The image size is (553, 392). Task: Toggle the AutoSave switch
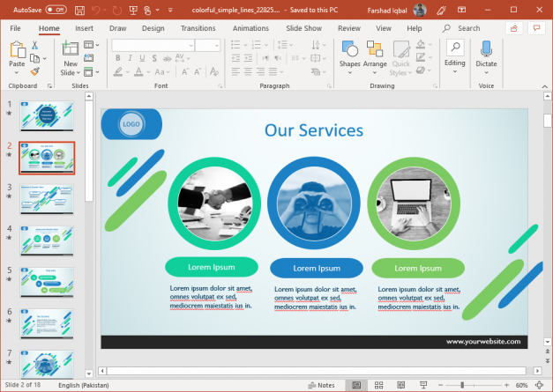pyautogui.click(x=56, y=10)
